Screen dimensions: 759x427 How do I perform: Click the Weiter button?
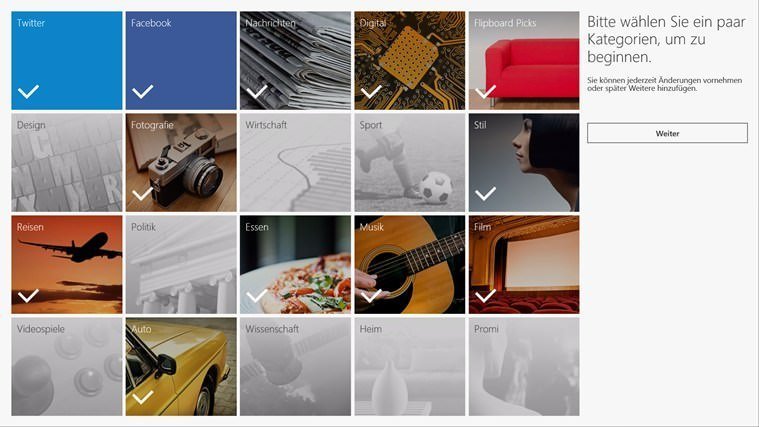668,133
